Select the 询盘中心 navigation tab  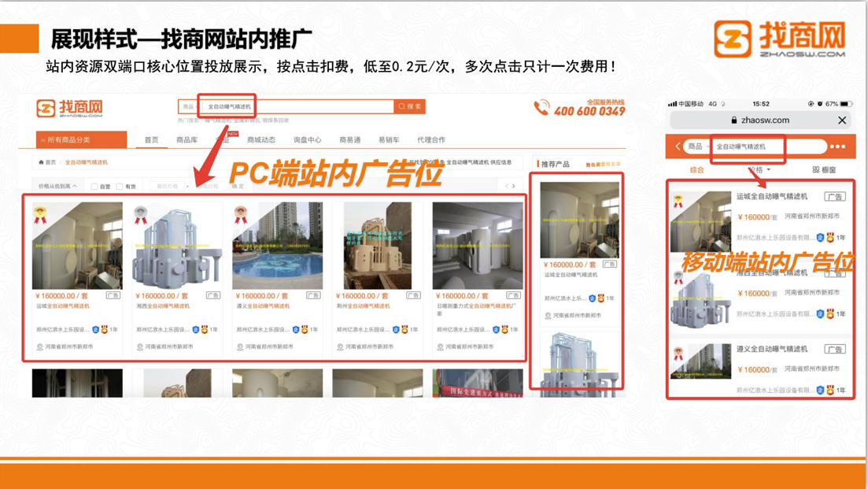tap(307, 139)
